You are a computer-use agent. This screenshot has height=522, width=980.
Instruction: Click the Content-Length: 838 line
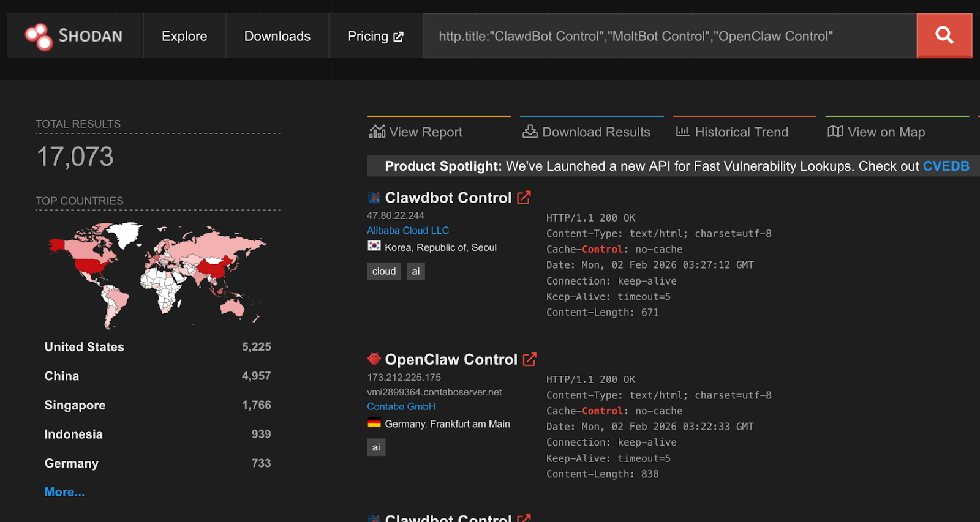click(603, 474)
